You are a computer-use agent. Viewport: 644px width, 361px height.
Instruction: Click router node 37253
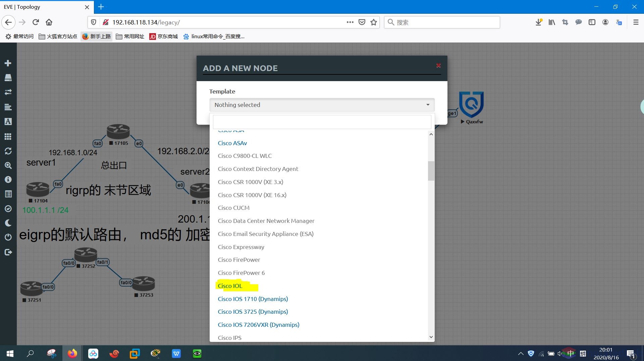144,284
